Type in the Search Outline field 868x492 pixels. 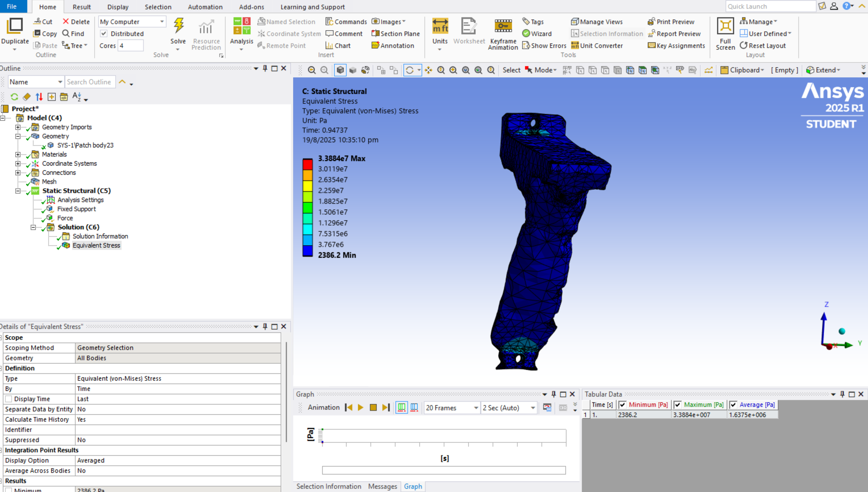coord(90,81)
